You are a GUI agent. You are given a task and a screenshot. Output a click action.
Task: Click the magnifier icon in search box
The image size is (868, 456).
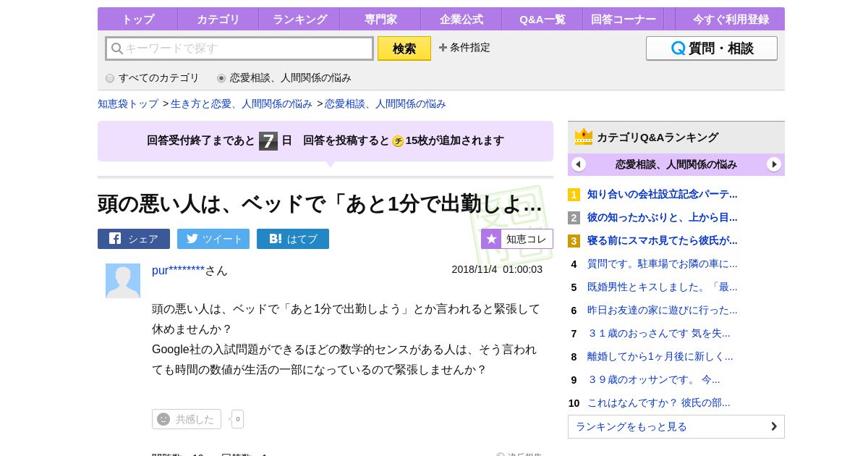116,48
